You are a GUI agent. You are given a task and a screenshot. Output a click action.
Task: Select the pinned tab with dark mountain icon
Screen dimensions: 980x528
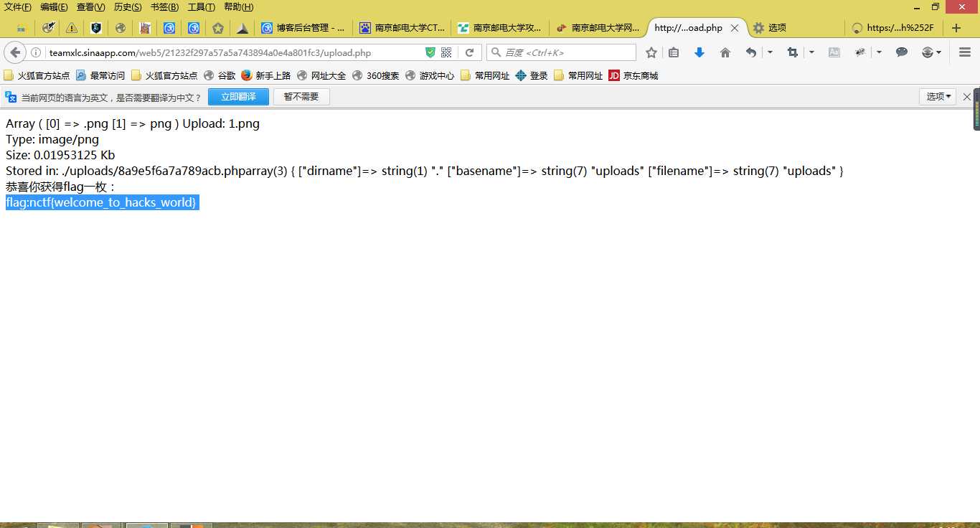[x=242, y=28]
